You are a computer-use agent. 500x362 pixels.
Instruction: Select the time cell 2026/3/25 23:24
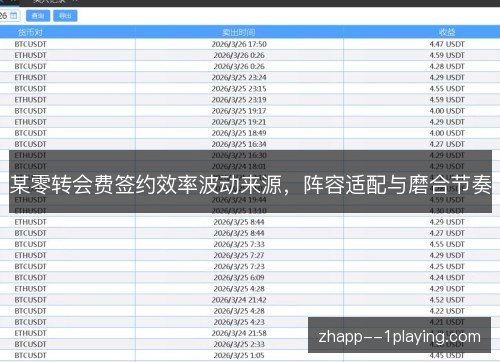pyautogui.click(x=239, y=77)
